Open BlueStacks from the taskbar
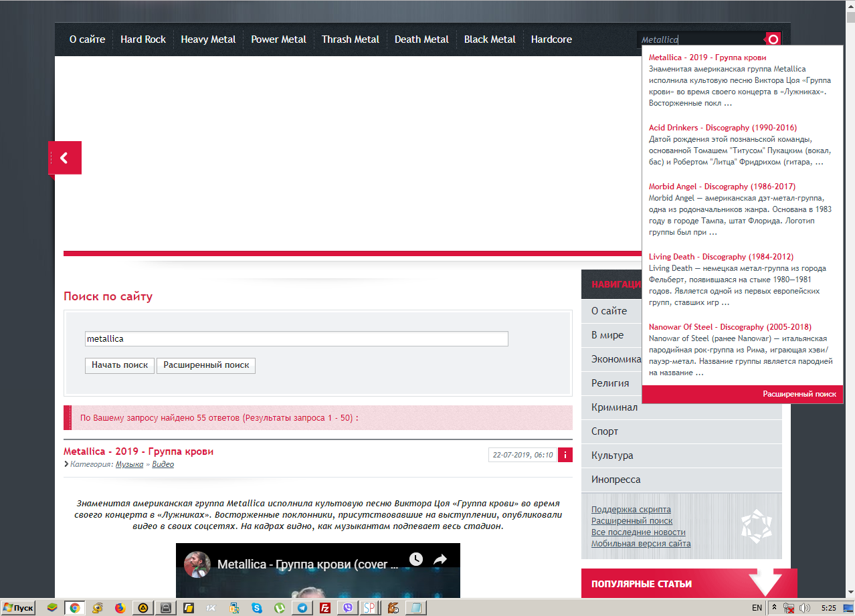Viewport: 855px width, 616px height. 52,608
